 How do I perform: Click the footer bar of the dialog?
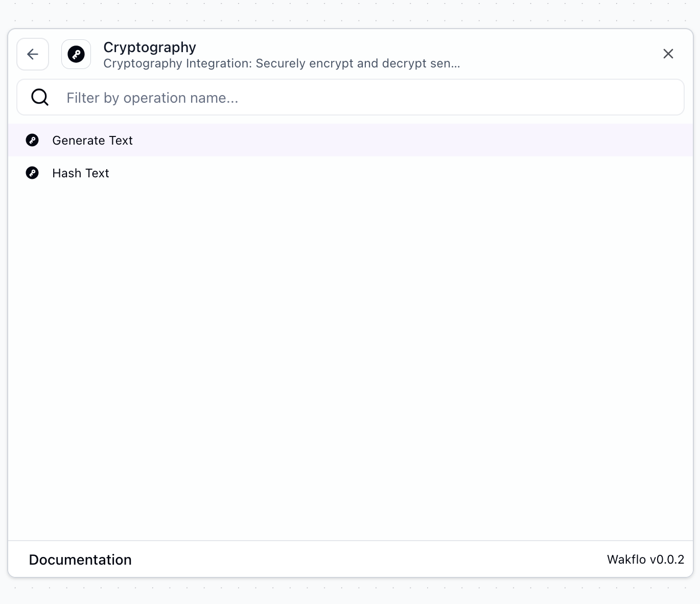pyautogui.click(x=350, y=559)
